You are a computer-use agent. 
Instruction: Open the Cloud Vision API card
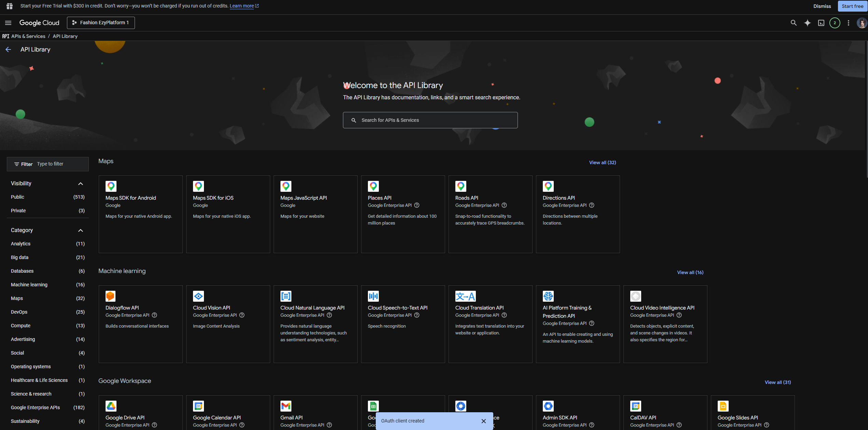point(228,324)
